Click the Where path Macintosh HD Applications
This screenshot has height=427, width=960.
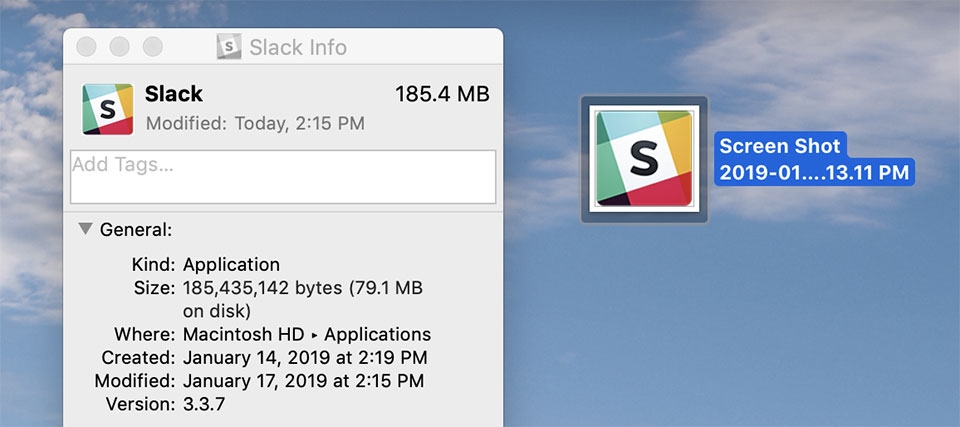pyautogui.click(x=307, y=334)
